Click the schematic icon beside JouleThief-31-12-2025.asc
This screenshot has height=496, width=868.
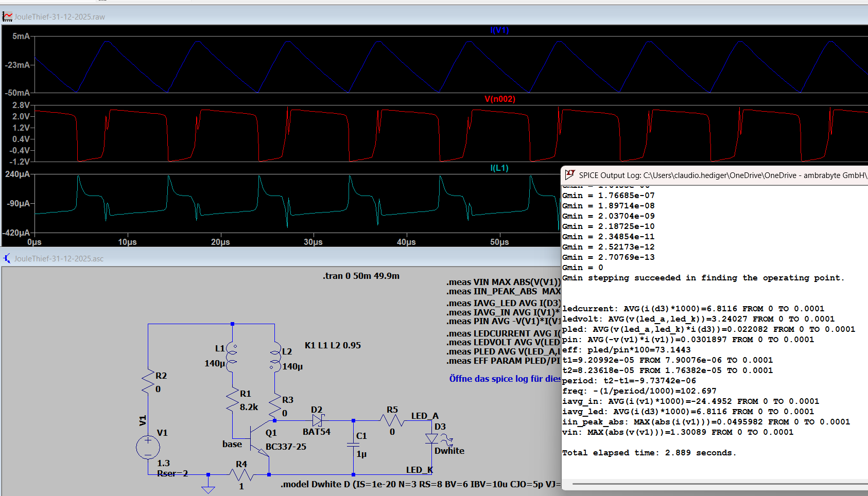tap(7, 258)
